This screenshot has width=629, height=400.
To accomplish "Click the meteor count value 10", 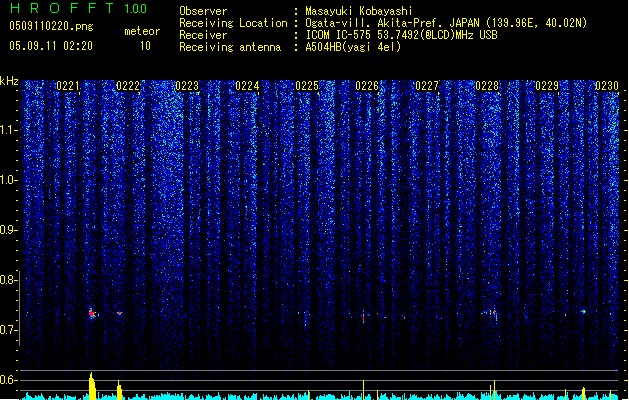I will pyautogui.click(x=145, y=46).
